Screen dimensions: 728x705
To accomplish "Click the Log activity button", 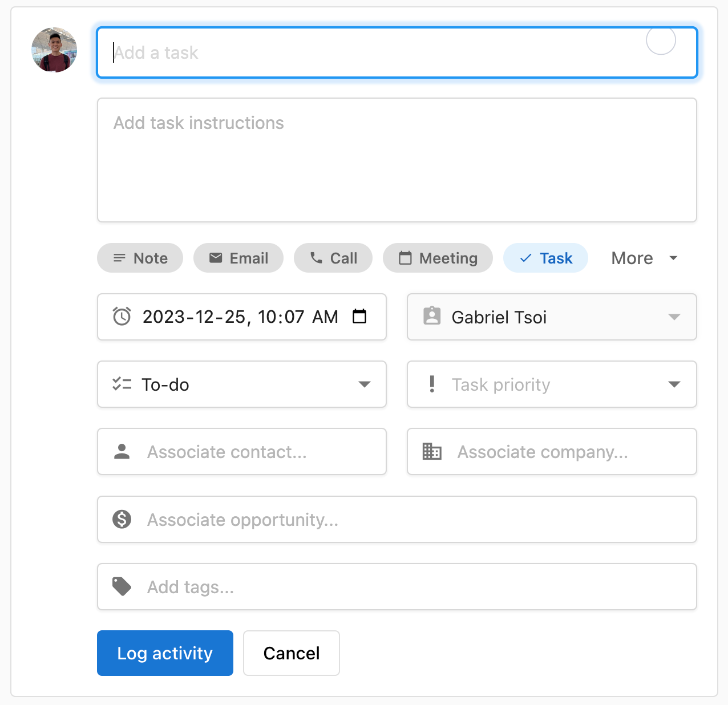I will point(165,653).
